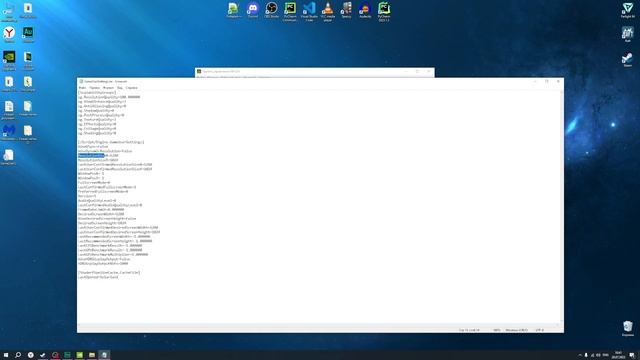Click the sg.ResolutionQuality line

109,97
